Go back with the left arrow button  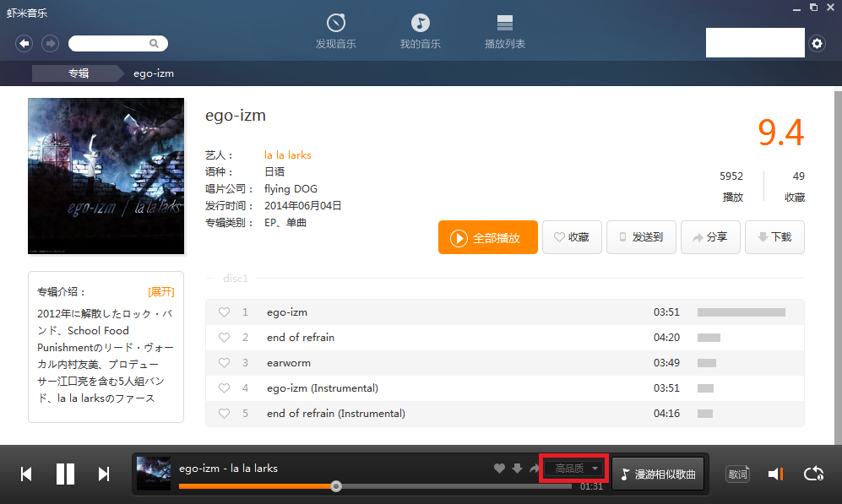pos(24,43)
